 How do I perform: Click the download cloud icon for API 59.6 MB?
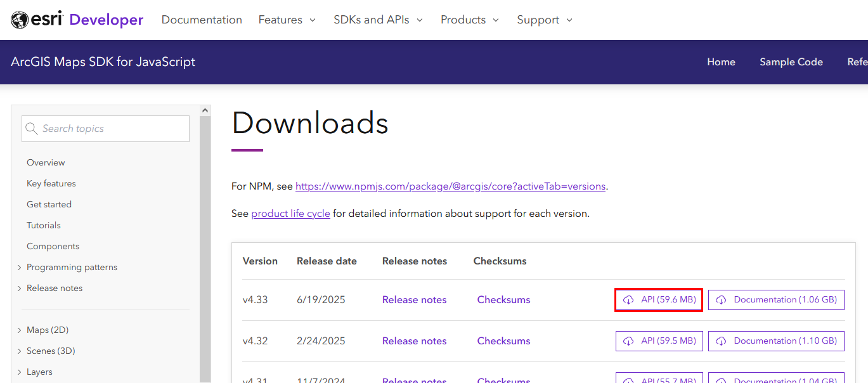[628, 300]
